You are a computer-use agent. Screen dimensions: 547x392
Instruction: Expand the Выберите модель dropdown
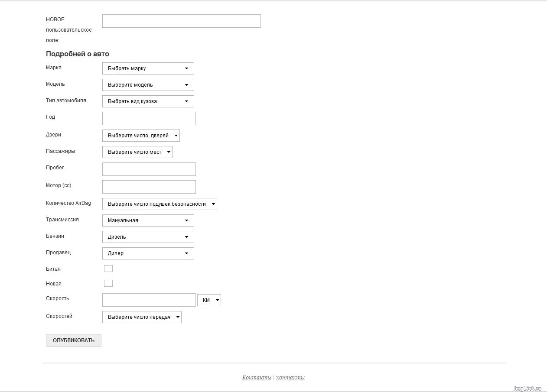pyautogui.click(x=148, y=85)
